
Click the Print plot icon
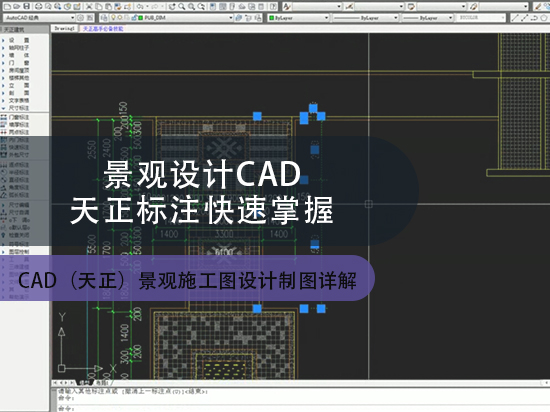39,6
